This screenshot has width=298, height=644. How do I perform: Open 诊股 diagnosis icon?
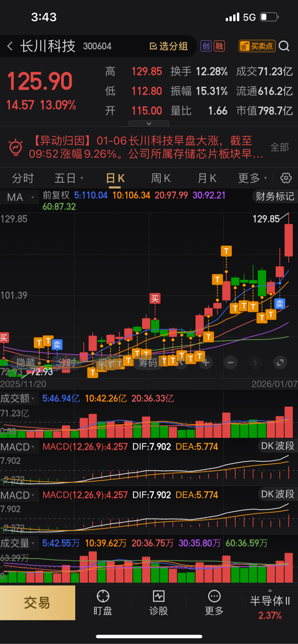click(x=158, y=603)
